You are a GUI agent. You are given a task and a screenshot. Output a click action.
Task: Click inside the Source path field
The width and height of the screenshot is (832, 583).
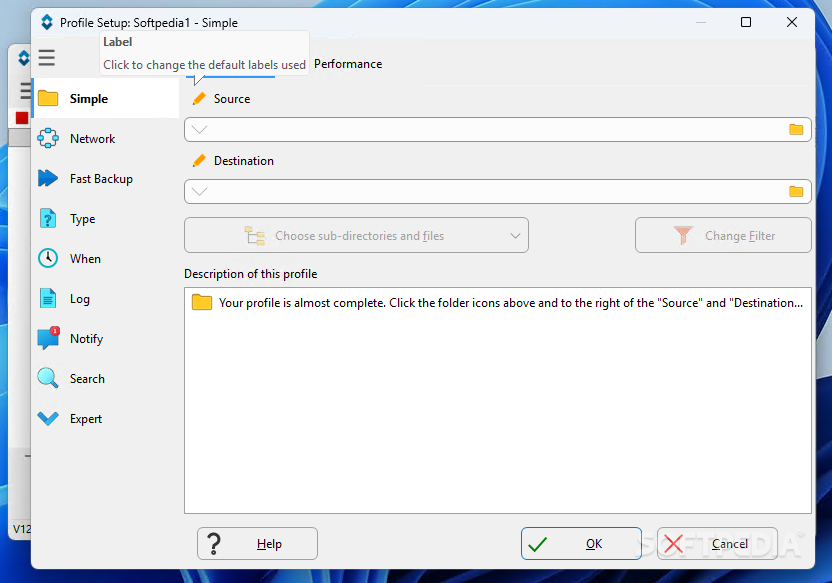[x=498, y=129]
